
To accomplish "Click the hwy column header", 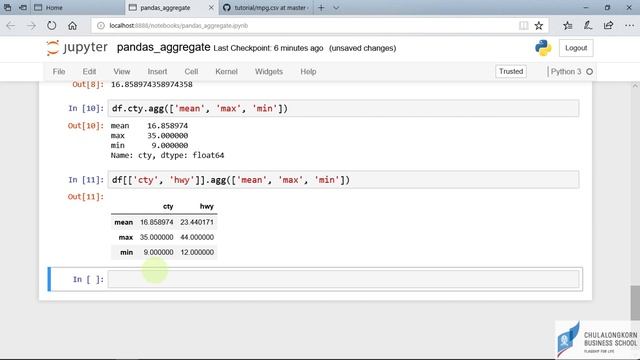I will (207, 207).
